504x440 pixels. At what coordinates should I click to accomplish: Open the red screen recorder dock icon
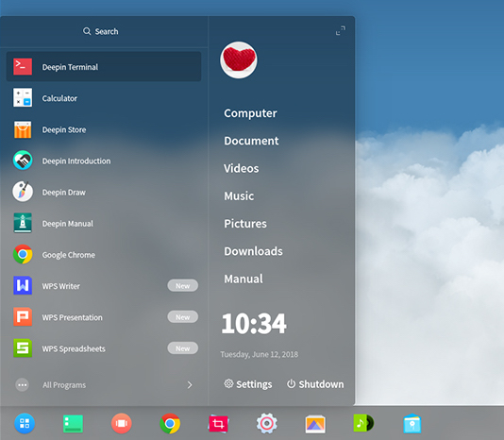121,423
